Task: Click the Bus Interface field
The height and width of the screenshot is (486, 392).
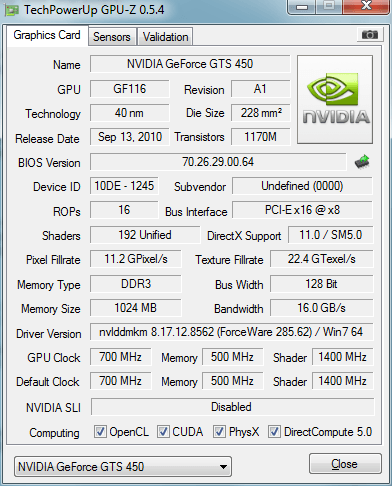Action: coord(302,210)
